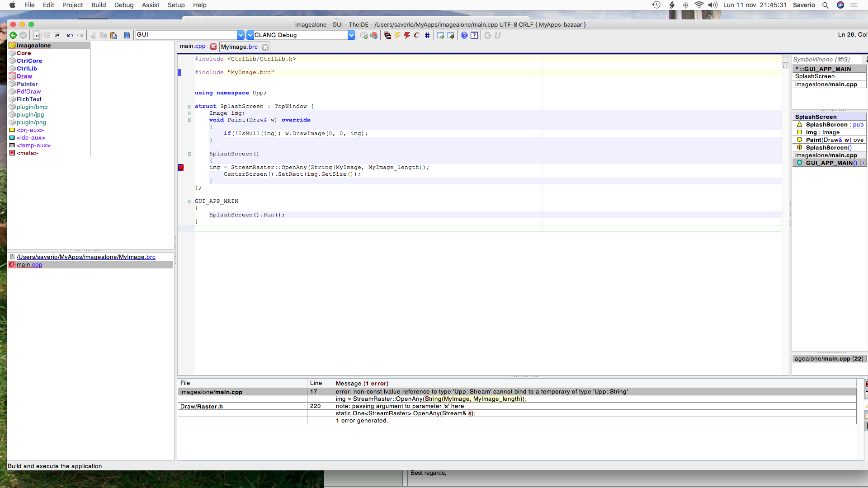Image resolution: width=868 pixels, height=488 pixels.
Task: Click the Paste clipboard icon
Action: [x=113, y=35]
